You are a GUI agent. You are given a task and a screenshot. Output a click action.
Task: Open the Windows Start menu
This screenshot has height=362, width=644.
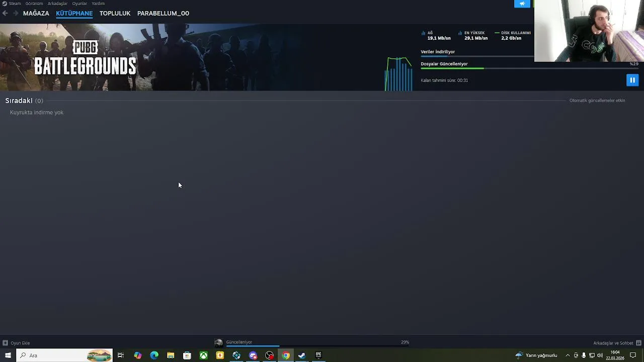coord(8,355)
